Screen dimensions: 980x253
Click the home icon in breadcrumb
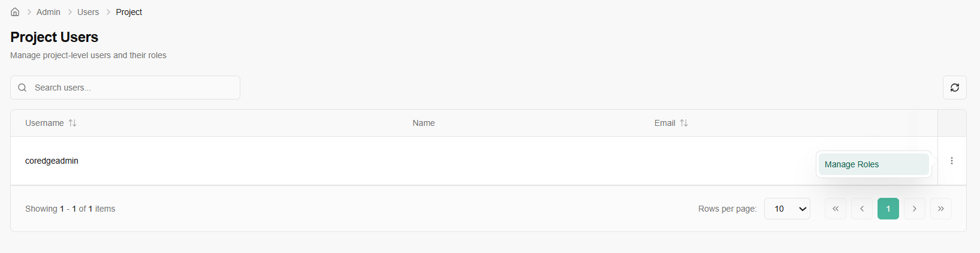pos(15,12)
